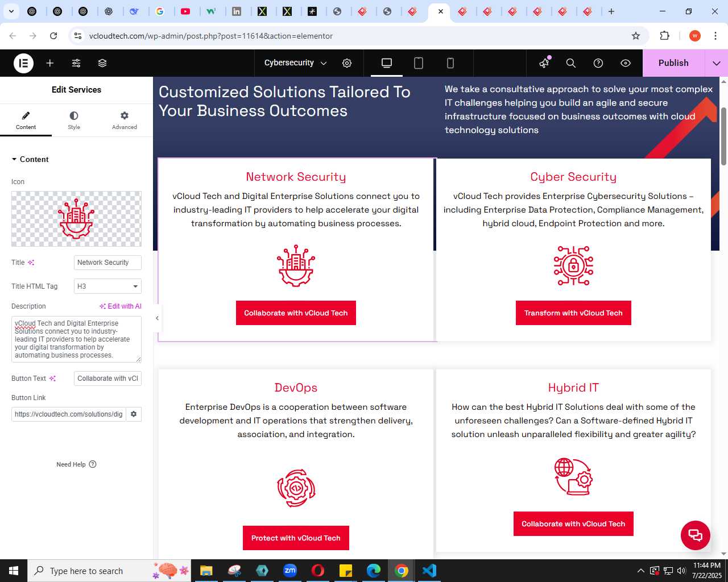Click the Network Security building icon
The height and width of the screenshot is (582, 728).
[x=296, y=265]
